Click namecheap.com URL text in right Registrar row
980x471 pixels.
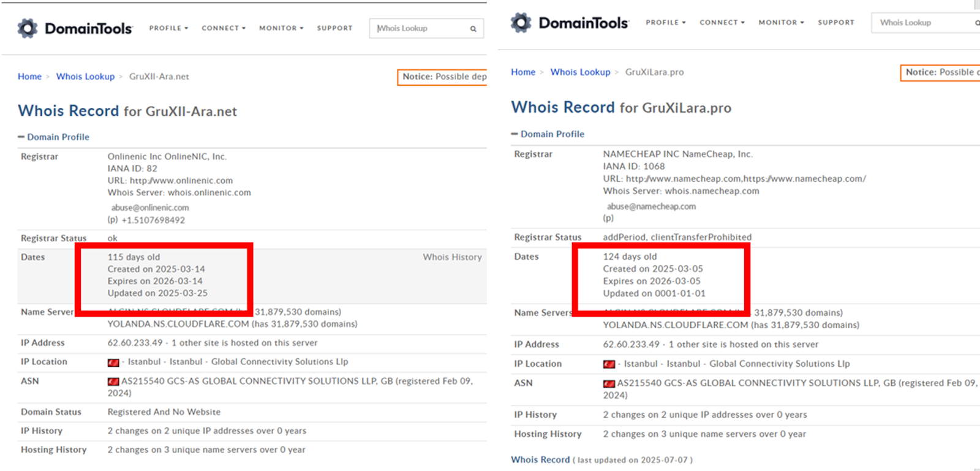point(746,179)
